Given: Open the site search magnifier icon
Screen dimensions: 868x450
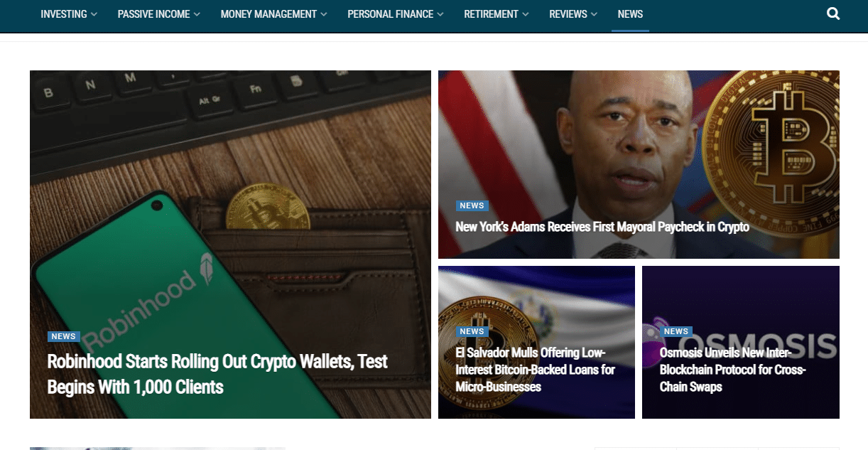Looking at the screenshot, I should point(833,14).
